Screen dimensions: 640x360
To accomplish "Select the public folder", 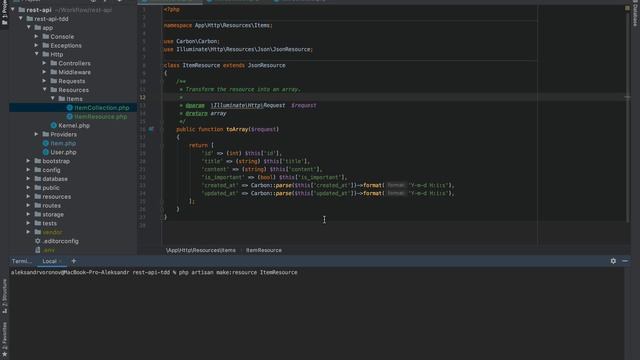I will pyautogui.click(x=51, y=188).
